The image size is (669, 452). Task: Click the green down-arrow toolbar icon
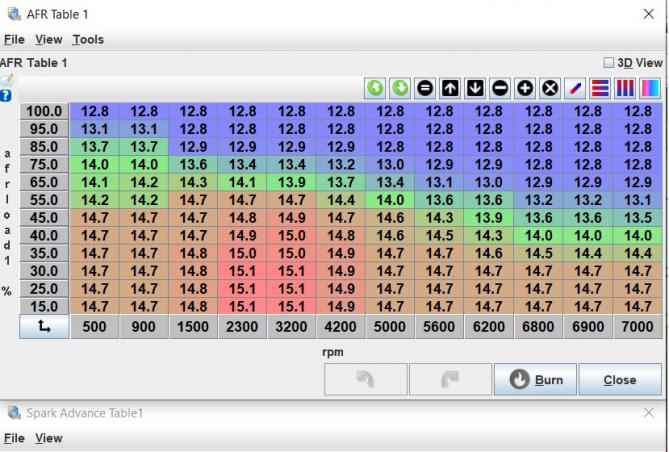pyautogui.click(x=400, y=88)
